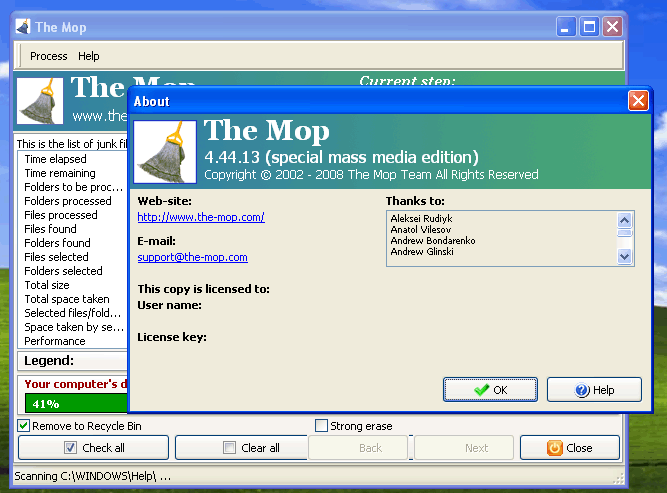Click scroll up arrow in Thanks list

(x=624, y=220)
